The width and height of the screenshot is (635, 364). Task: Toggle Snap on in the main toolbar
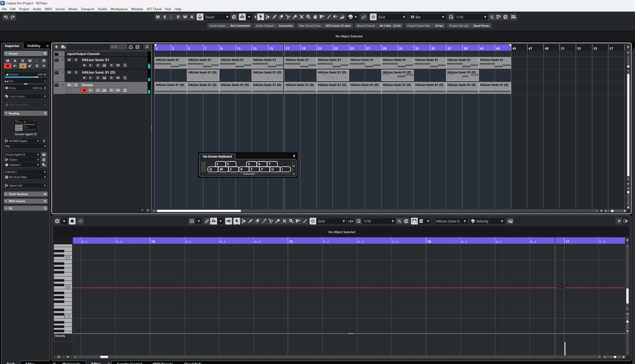coord(373,17)
